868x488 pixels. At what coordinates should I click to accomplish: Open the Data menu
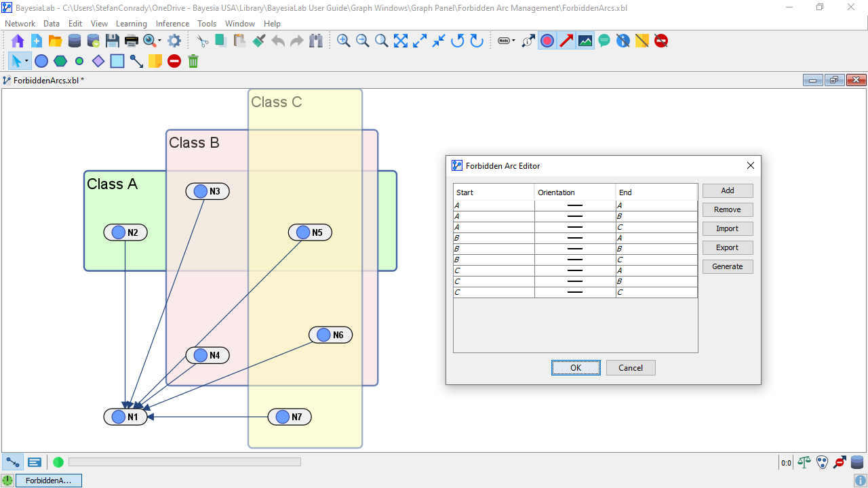click(52, 24)
